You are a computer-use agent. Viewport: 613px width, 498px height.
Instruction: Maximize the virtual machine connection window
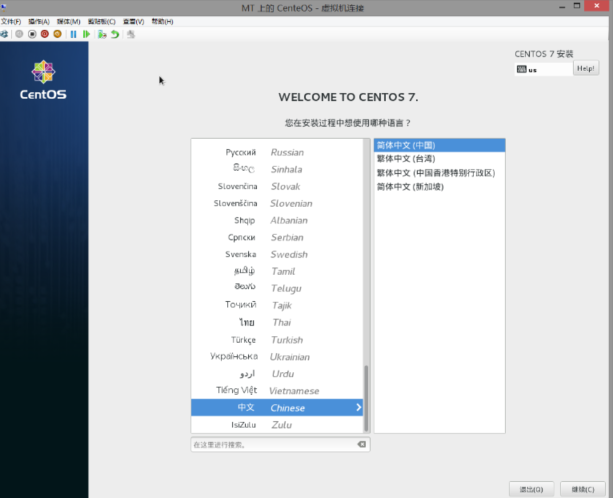[577, 6]
